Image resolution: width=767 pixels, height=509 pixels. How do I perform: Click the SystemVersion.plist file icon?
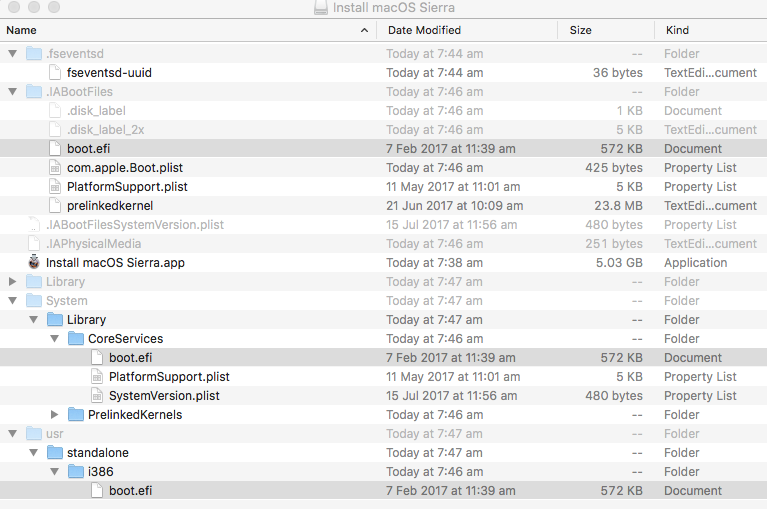pyautogui.click(x=97, y=396)
